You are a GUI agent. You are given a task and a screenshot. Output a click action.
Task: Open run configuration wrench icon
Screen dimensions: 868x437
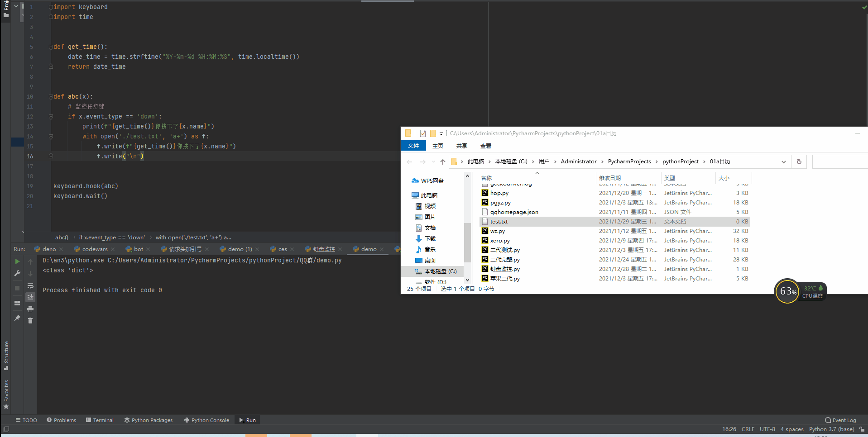tap(17, 273)
